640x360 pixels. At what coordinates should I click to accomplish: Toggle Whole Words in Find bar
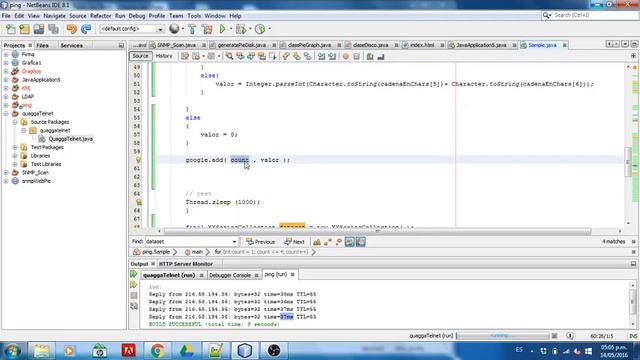(x=327, y=242)
